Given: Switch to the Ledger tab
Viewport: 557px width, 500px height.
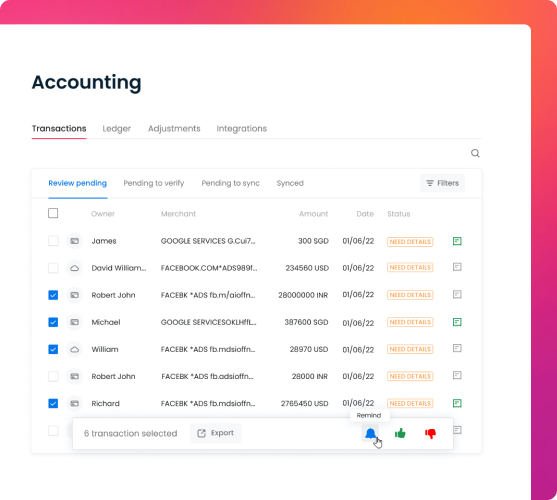Looking at the screenshot, I should click(x=117, y=129).
